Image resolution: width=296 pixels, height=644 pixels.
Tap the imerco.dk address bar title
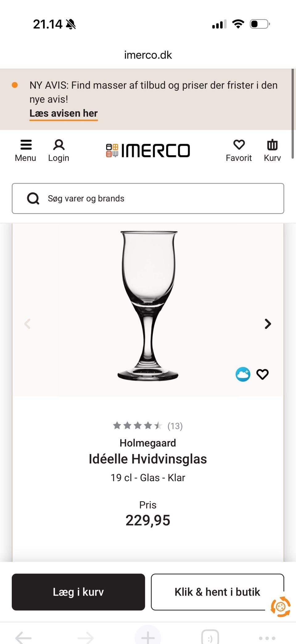point(148,55)
